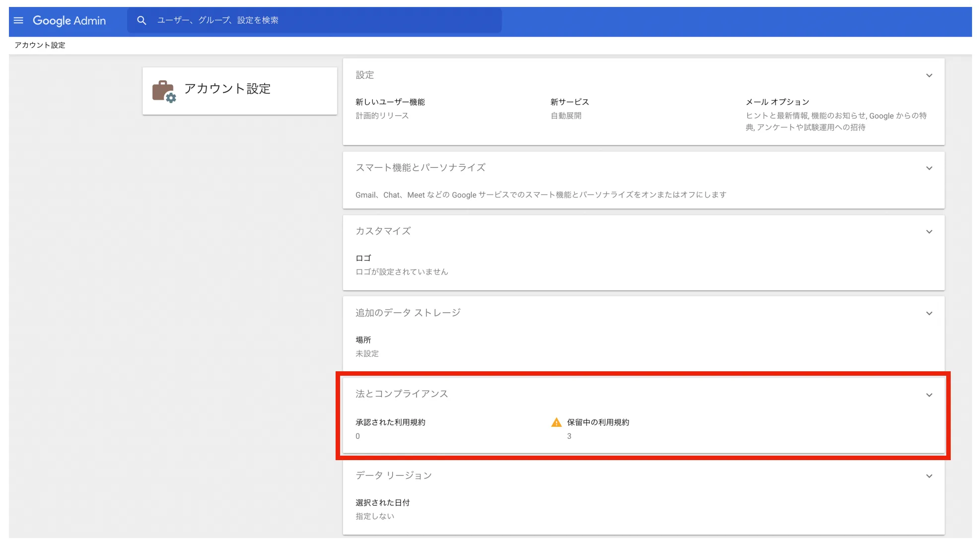Click 新サービス label

click(569, 102)
